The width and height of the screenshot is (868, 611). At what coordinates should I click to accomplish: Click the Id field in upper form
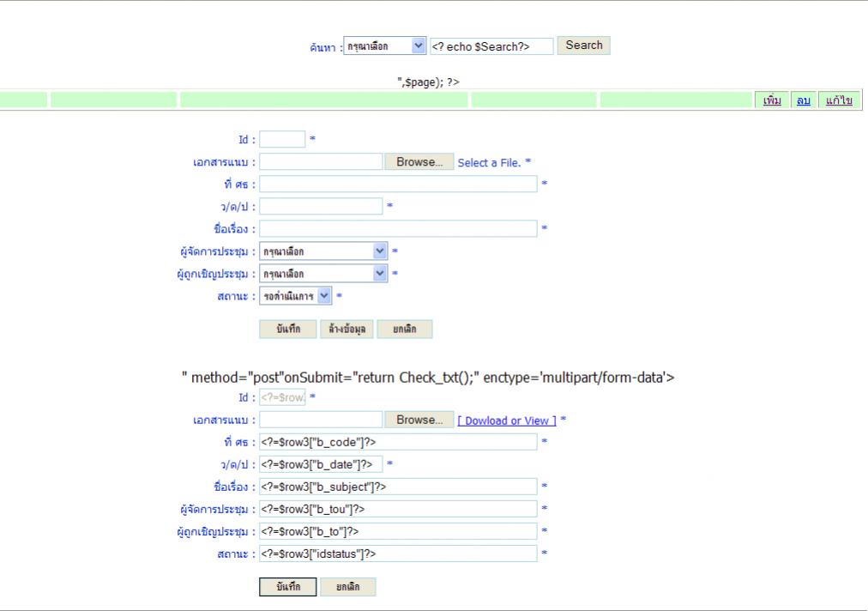282,139
